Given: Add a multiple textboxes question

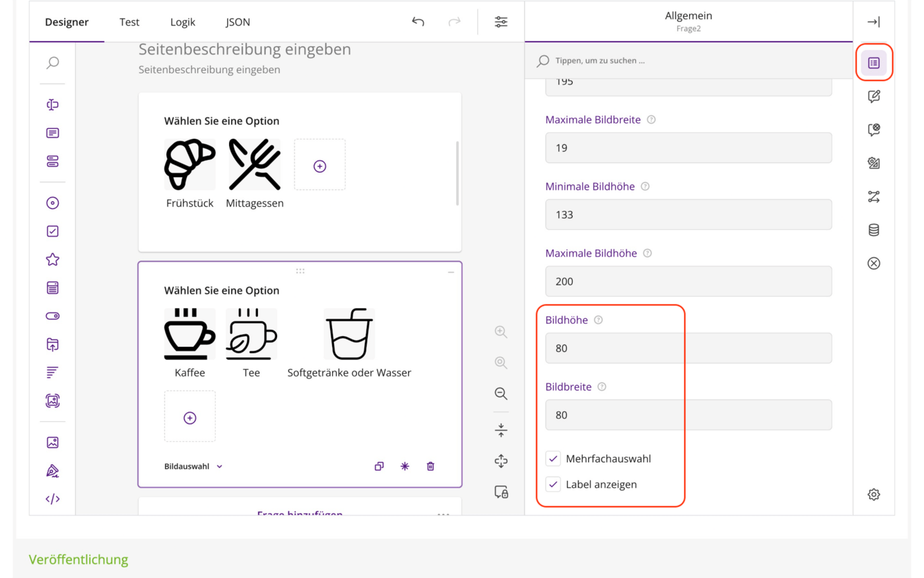Looking at the screenshot, I should pos(53,161).
